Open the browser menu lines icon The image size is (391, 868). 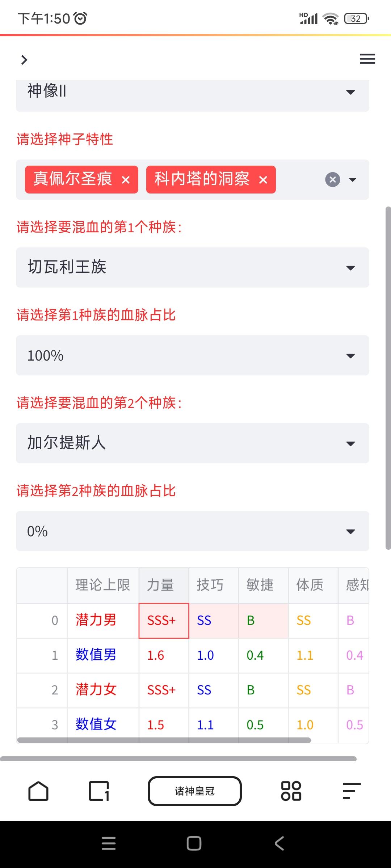click(352, 791)
